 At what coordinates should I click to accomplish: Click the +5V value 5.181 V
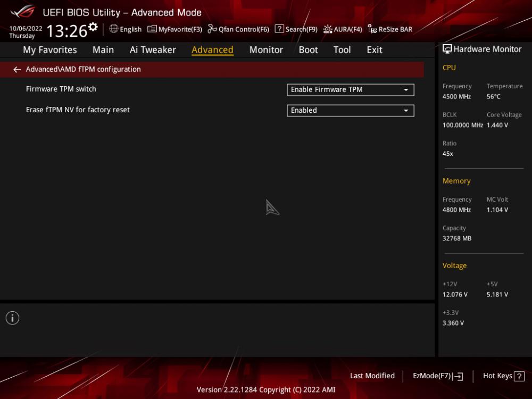pos(497,295)
